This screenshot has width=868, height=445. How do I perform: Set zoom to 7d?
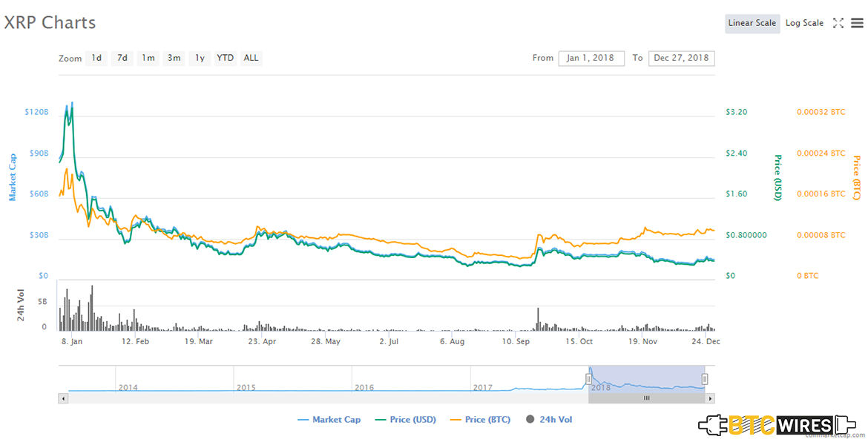122,58
